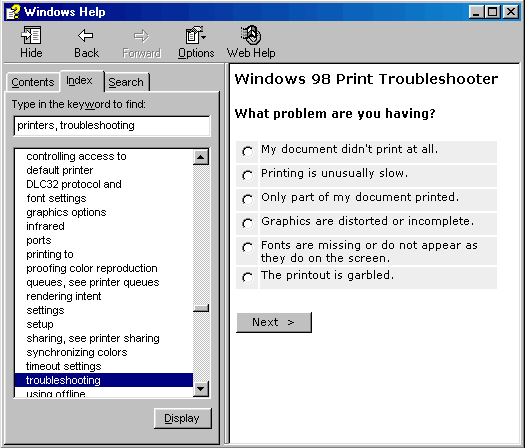Viewport: 525px width, 448px height.
Task: Click the index list scroll up arrow
Action: (201, 157)
